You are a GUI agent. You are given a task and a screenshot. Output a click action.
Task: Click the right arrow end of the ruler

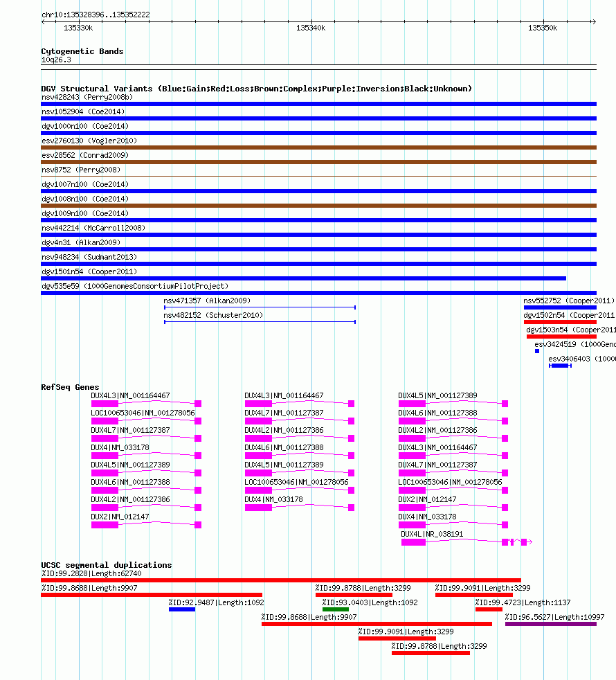click(x=594, y=21)
